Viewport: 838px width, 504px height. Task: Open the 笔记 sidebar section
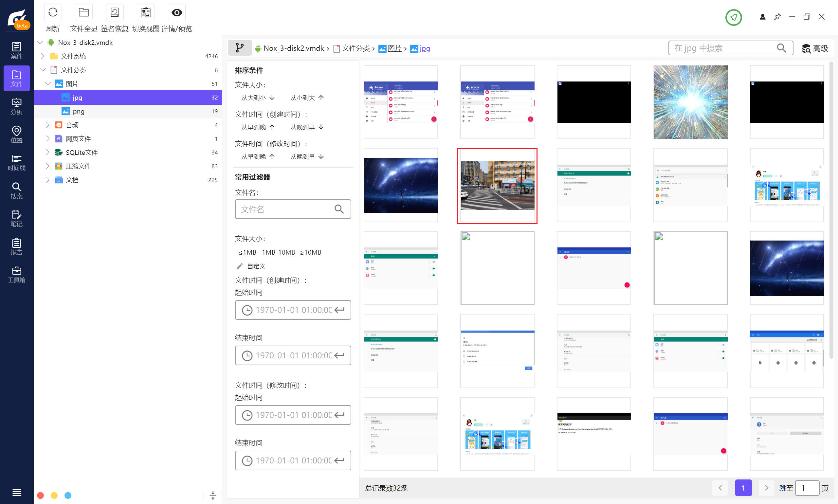(x=17, y=218)
